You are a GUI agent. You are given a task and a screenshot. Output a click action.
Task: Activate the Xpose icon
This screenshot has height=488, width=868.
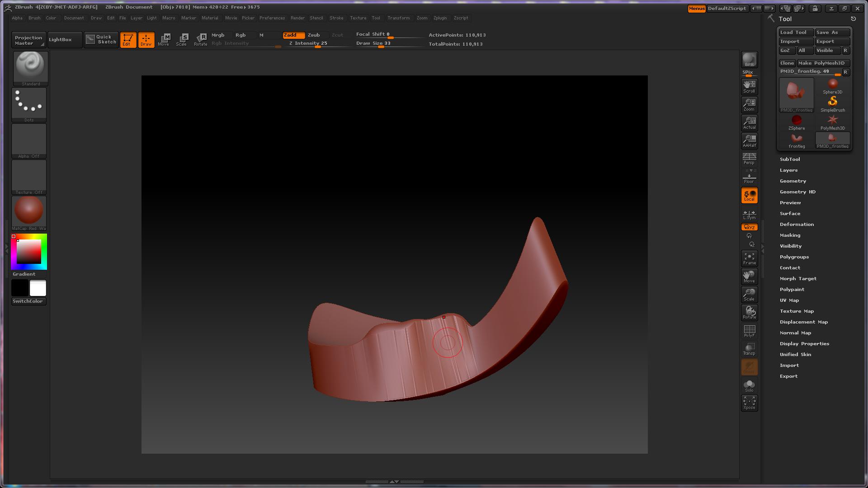[749, 403]
